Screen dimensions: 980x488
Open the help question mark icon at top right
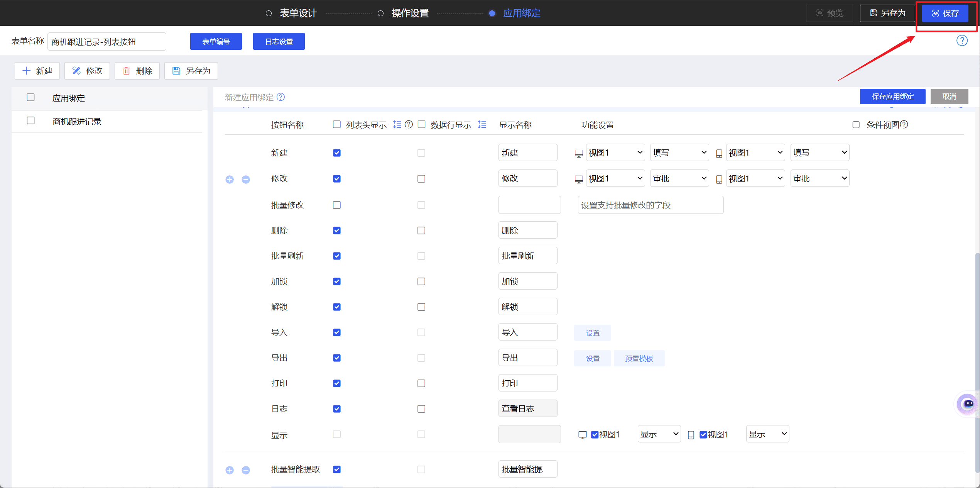coord(962,41)
